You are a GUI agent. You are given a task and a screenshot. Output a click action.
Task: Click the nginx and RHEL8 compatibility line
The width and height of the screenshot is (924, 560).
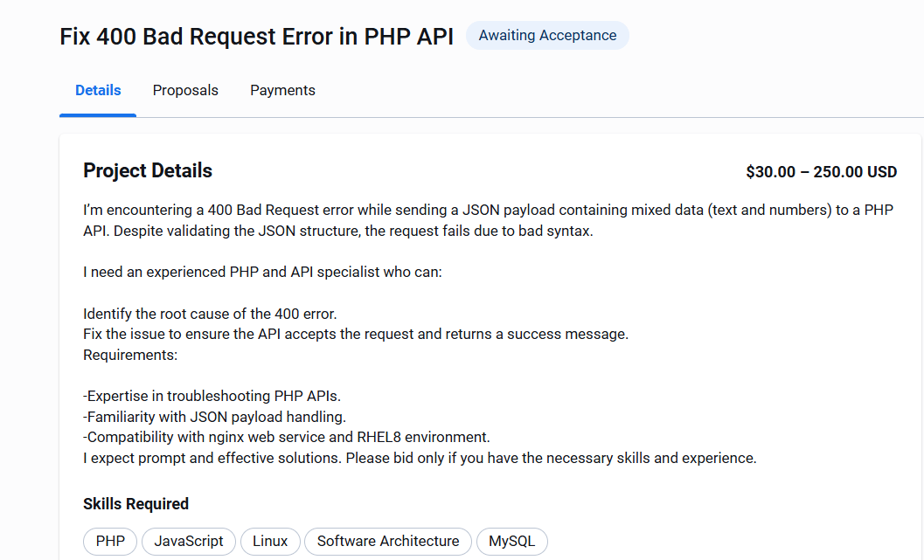coord(287,437)
